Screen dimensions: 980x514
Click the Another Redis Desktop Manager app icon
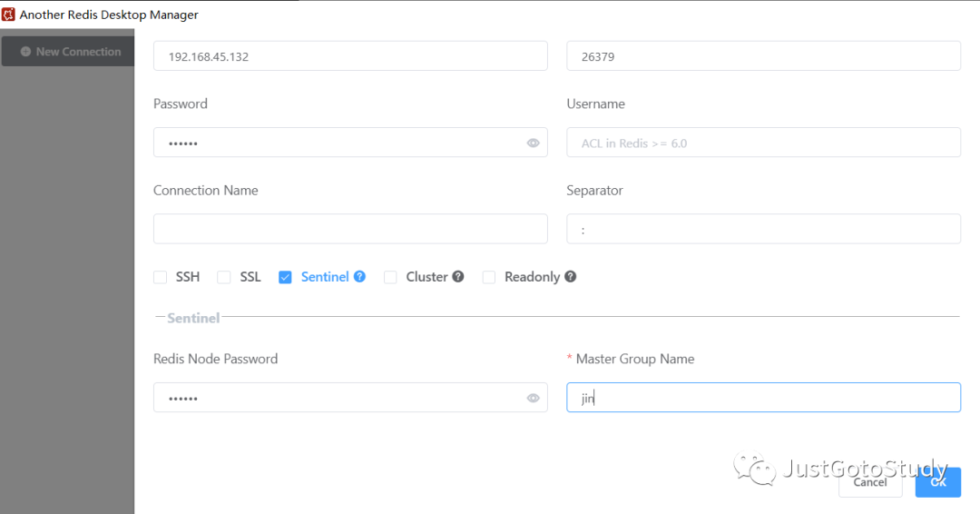(x=8, y=15)
